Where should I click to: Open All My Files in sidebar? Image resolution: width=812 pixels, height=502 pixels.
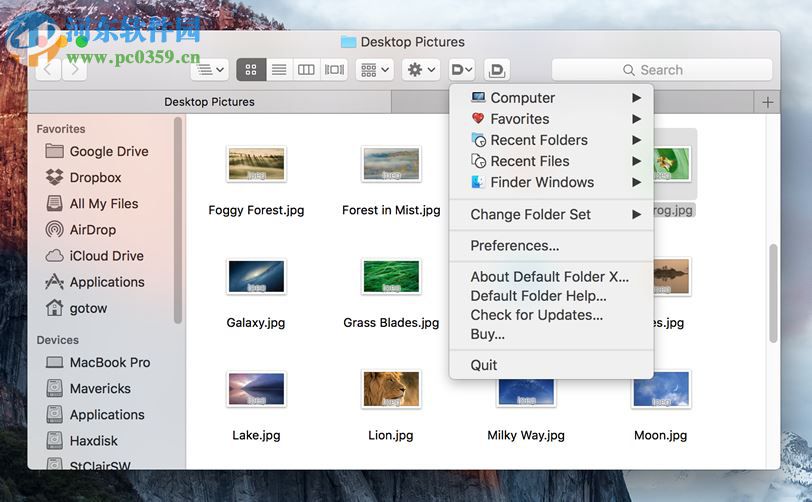pyautogui.click(x=104, y=204)
